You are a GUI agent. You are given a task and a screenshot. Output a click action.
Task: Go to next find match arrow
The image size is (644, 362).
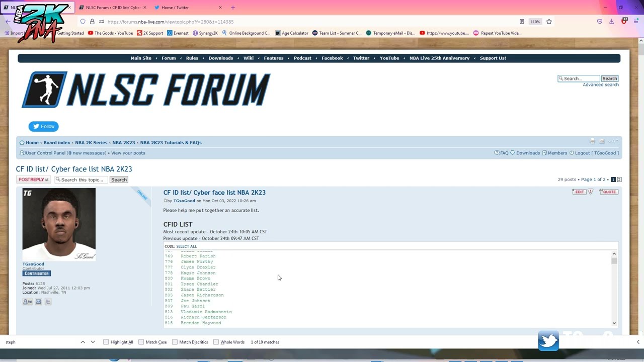point(93,342)
